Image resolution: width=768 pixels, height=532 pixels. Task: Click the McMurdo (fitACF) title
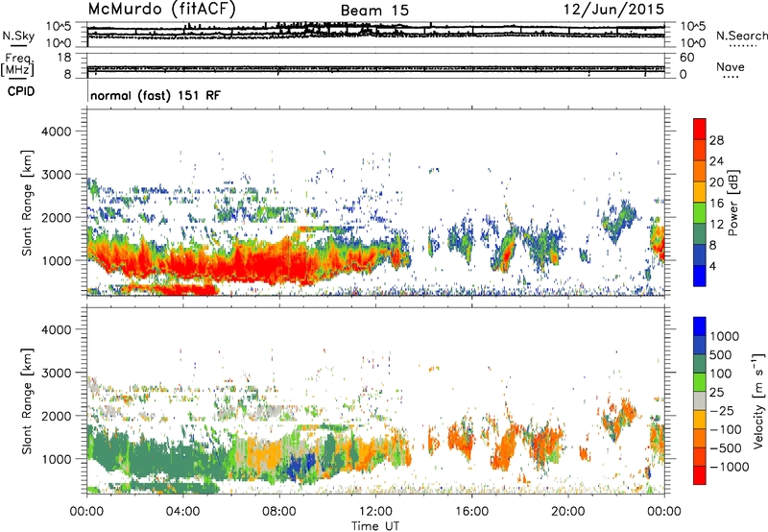tap(161, 10)
